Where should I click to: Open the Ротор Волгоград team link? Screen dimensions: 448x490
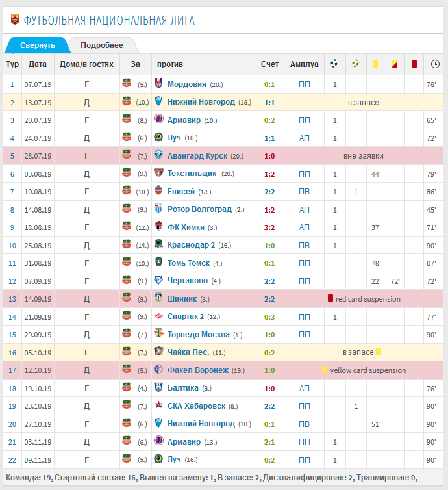[200, 209]
